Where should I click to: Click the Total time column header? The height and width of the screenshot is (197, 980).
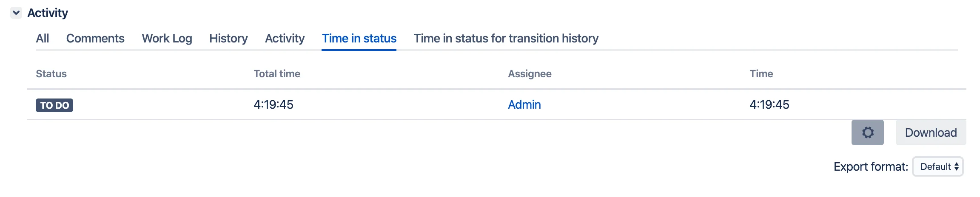[277, 74]
